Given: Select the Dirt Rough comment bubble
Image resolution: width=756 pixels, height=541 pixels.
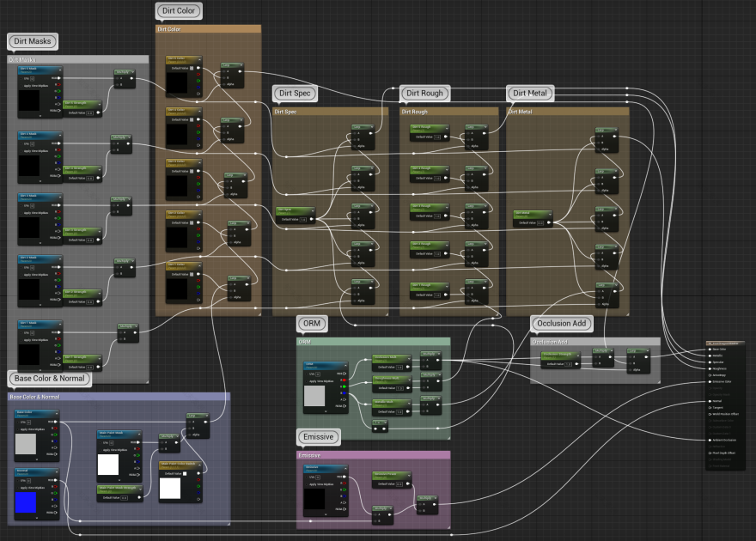Looking at the screenshot, I should click(x=423, y=93).
